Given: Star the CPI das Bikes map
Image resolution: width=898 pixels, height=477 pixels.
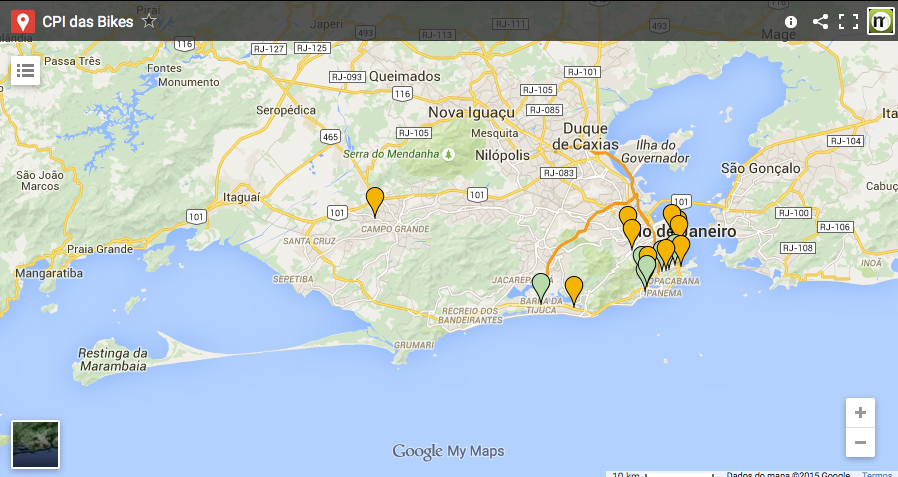Looking at the screenshot, I should (149, 22).
